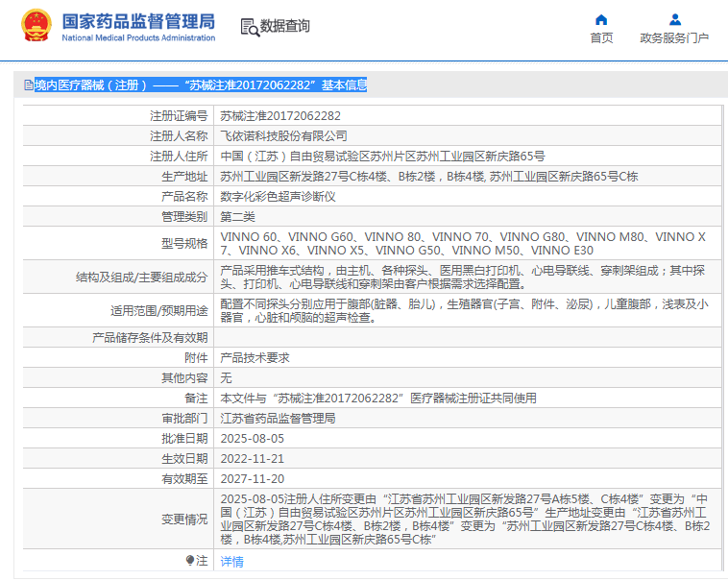The width and height of the screenshot is (728, 580).
Task: Click the 数据查询 heading text
Action: click(284, 26)
